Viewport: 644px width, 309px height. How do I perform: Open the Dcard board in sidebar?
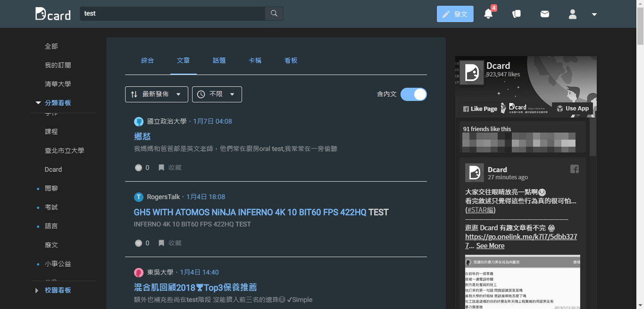(53, 170)
